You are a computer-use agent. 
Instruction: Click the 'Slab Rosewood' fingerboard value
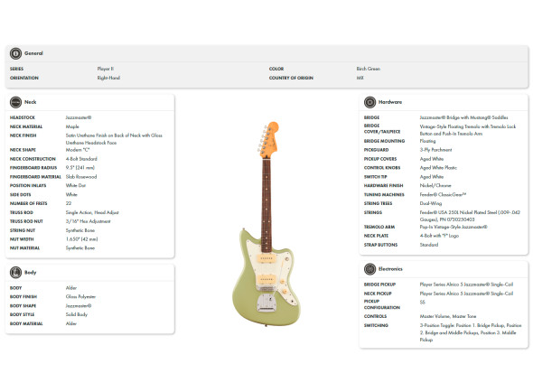tap(81, 177)
